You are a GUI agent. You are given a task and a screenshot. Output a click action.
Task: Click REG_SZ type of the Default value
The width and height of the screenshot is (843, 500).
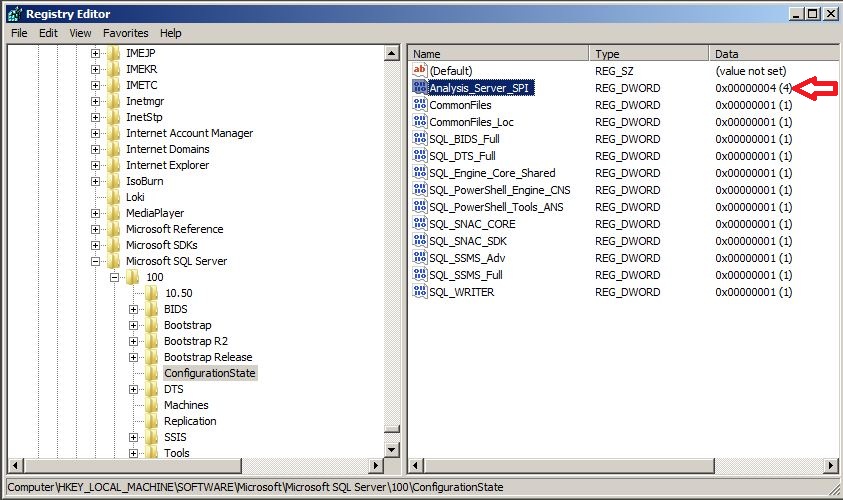[614, 70]
